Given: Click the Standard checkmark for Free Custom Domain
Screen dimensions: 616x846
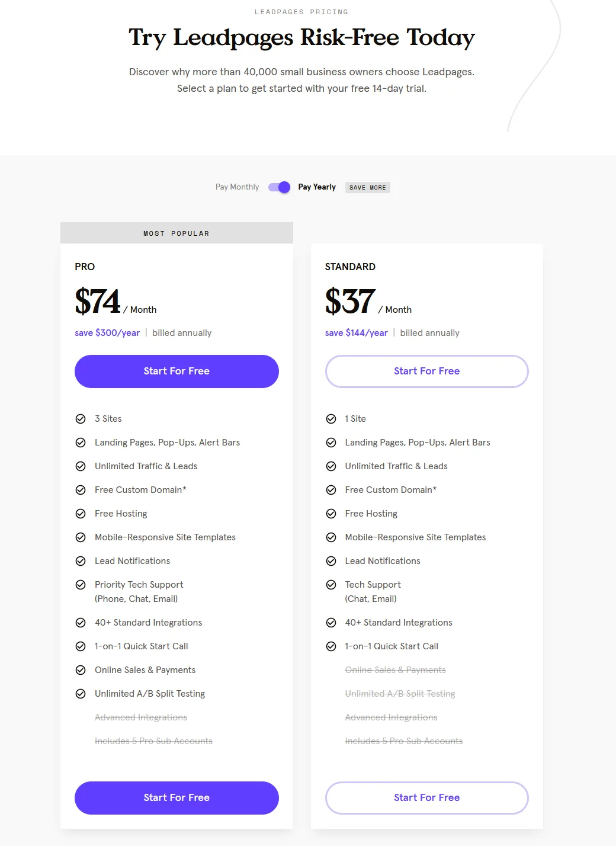Looking at the screenshot, I should (x=331, y=490).
